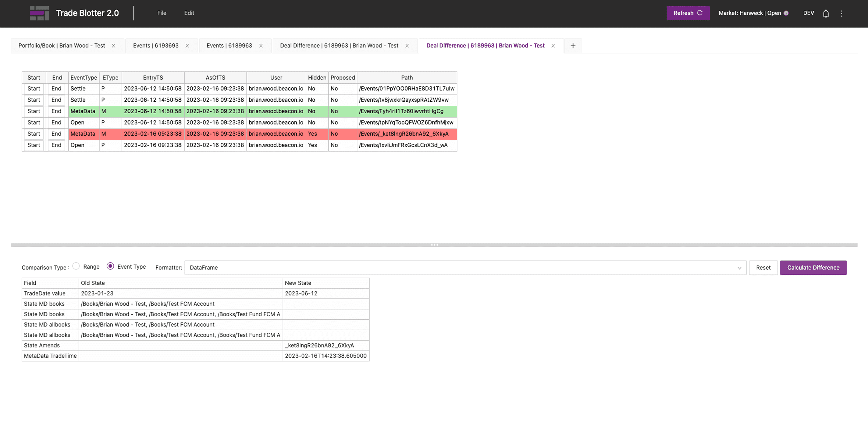This screenshot has width=868, height=436.
Task: Click Start on the green MetaData row
Action: (34, 111)
